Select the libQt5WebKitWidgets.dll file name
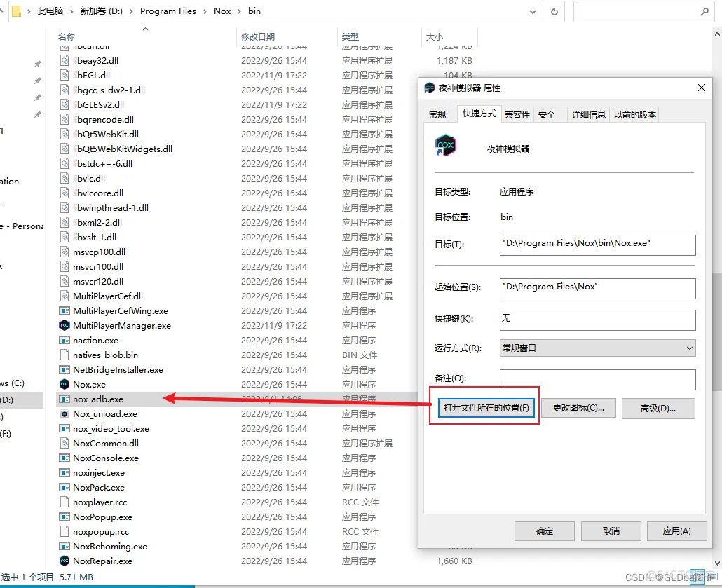 [x=123, y=149]
